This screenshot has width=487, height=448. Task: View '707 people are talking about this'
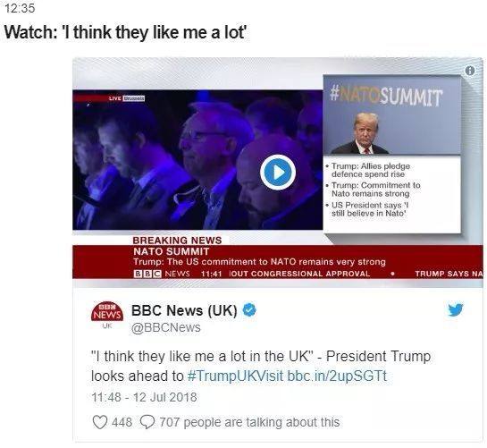click(249, 422)
